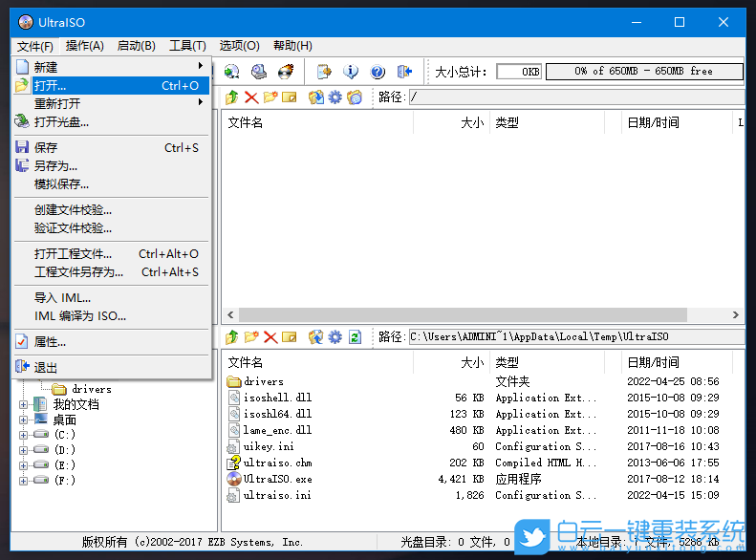
Task: Choose IML 编译为 ISO... menu entry
Action: (x=112, y=315)
